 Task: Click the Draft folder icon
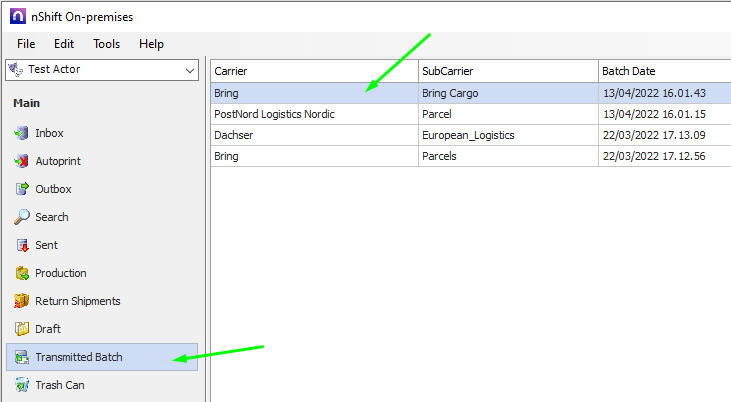(x=22, y=329)
